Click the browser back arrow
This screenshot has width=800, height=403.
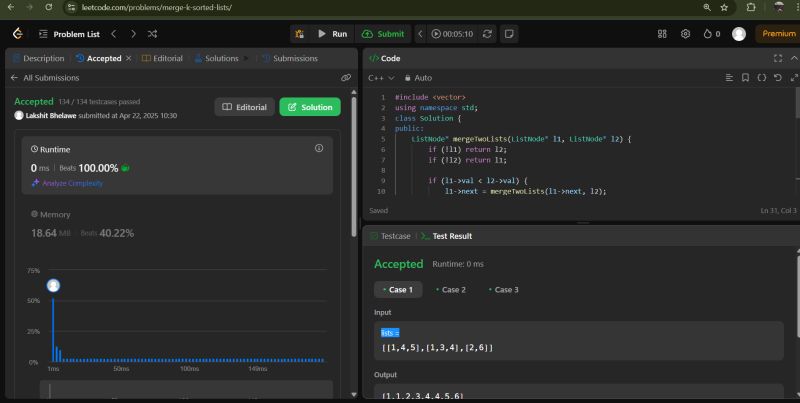[x=11, y=7]
